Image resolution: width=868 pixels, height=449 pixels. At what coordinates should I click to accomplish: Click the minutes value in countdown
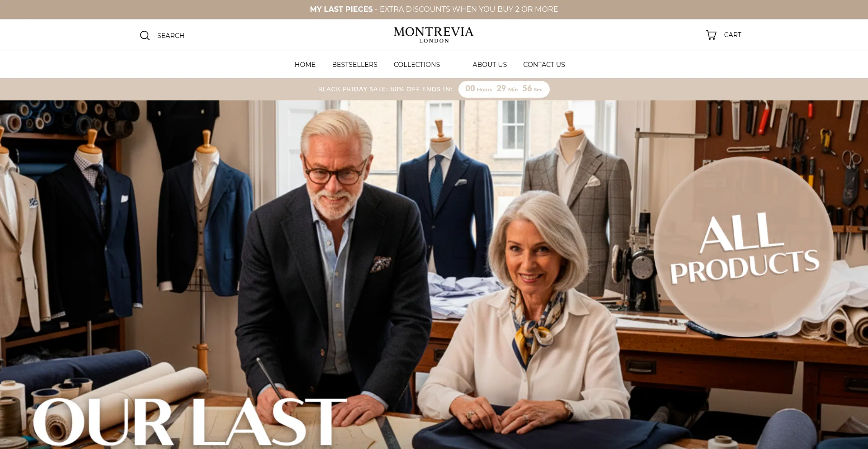501,89
